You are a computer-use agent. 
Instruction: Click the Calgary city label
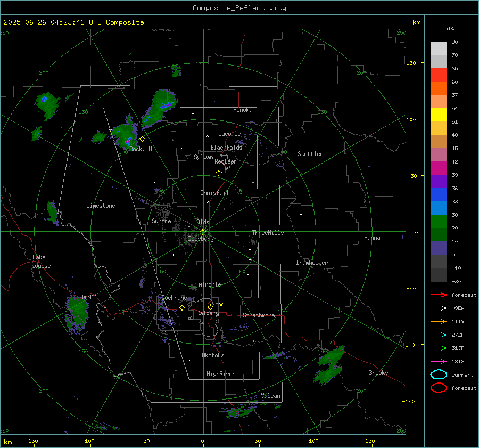(208, 313)
